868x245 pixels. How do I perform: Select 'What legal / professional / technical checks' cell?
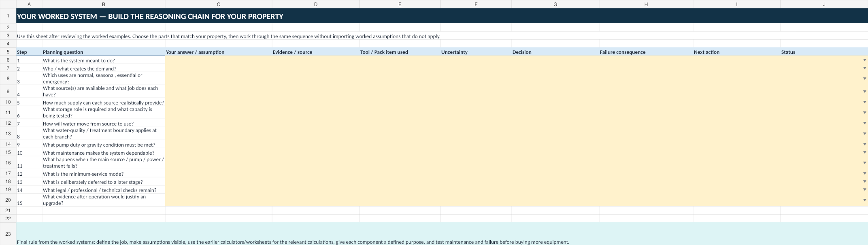point(104,190)
